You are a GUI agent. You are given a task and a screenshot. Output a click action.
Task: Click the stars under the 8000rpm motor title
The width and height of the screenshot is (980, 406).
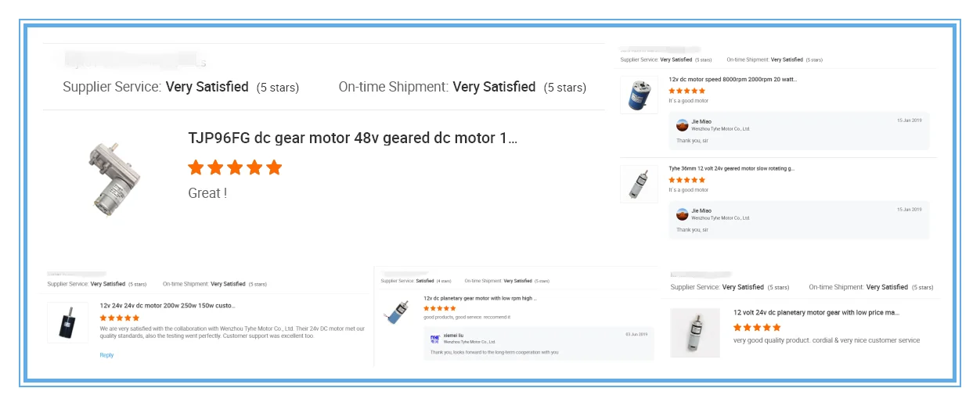click(x=686, y=91)
